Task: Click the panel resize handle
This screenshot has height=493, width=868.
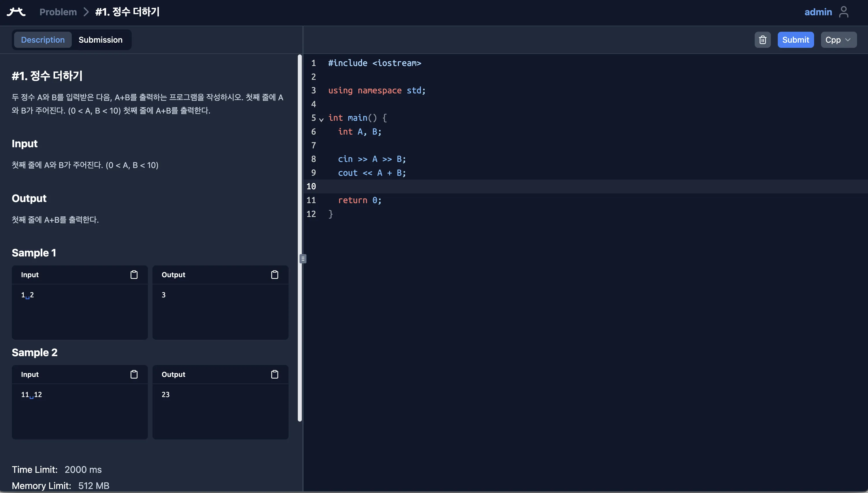Action: click(x=303, y=259)
